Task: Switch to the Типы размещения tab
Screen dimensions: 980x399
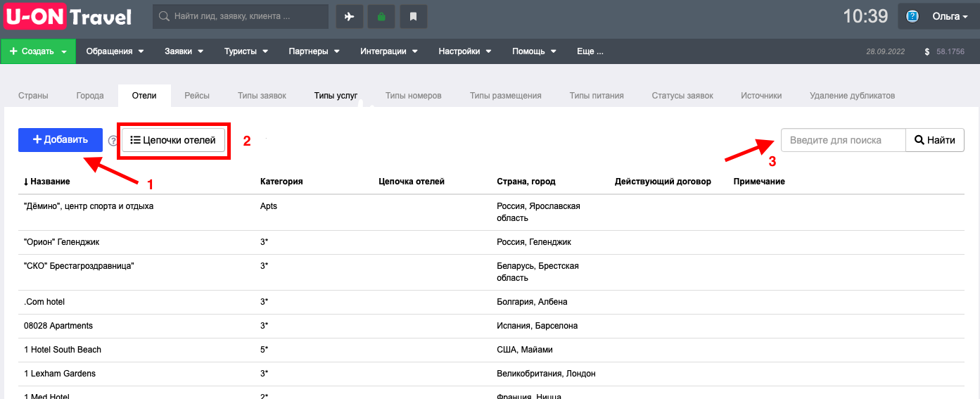Action: [x=505, y=96]
